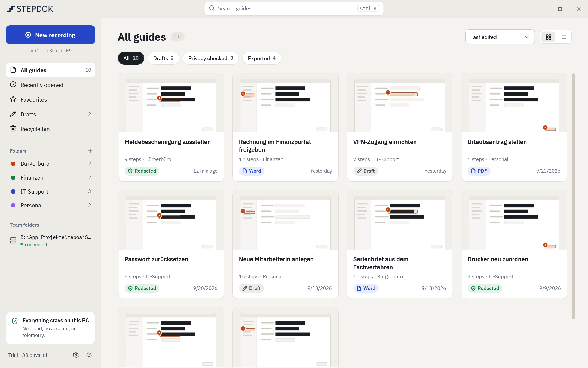This screenshot has width=588, height=368.
Task: Click Trial 30 days left text
Action: [29, 355]
